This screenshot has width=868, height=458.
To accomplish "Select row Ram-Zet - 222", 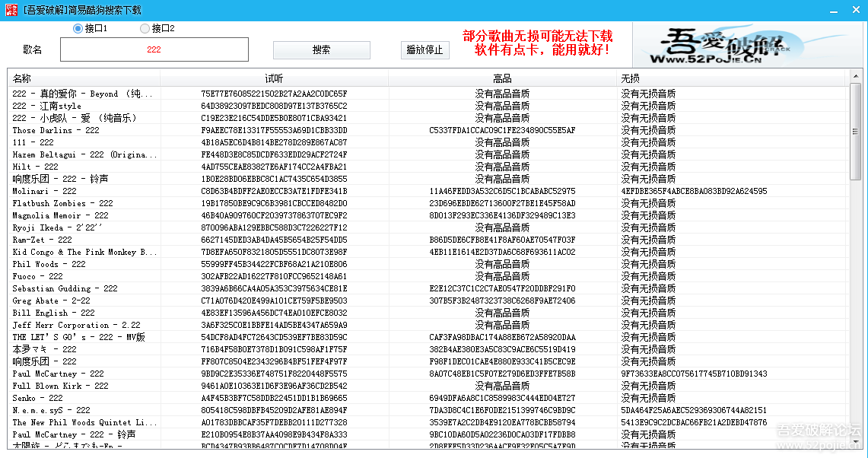I will click(426, 240).
